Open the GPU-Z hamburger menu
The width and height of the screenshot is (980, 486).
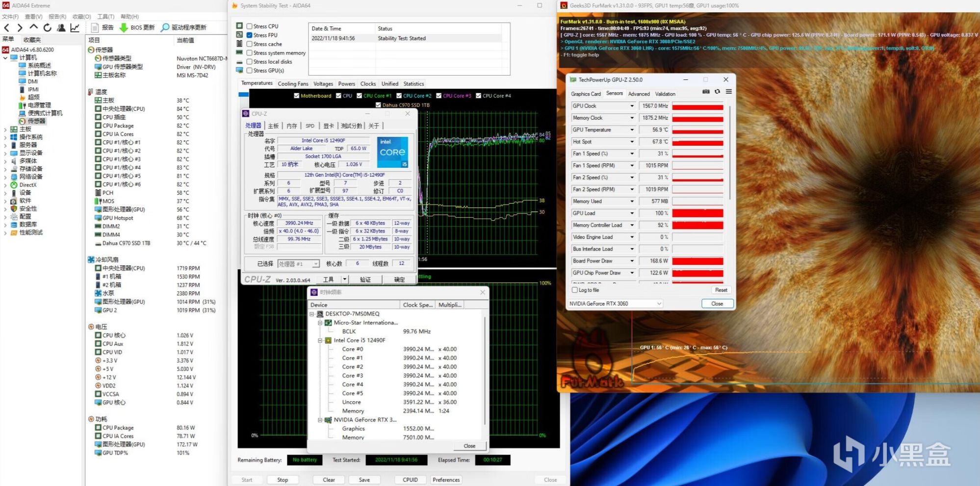coord(729,92)
